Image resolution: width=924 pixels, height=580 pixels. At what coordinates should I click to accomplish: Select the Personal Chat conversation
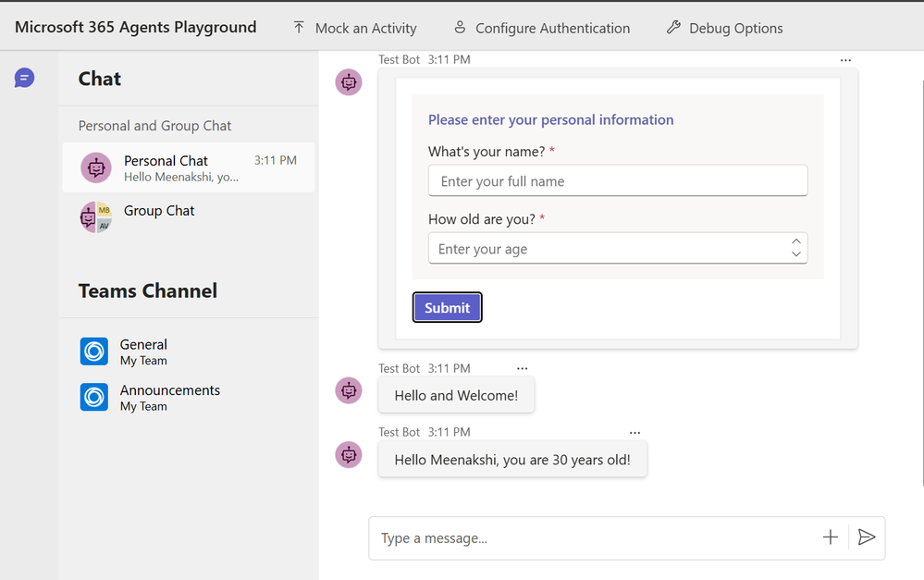188,167
